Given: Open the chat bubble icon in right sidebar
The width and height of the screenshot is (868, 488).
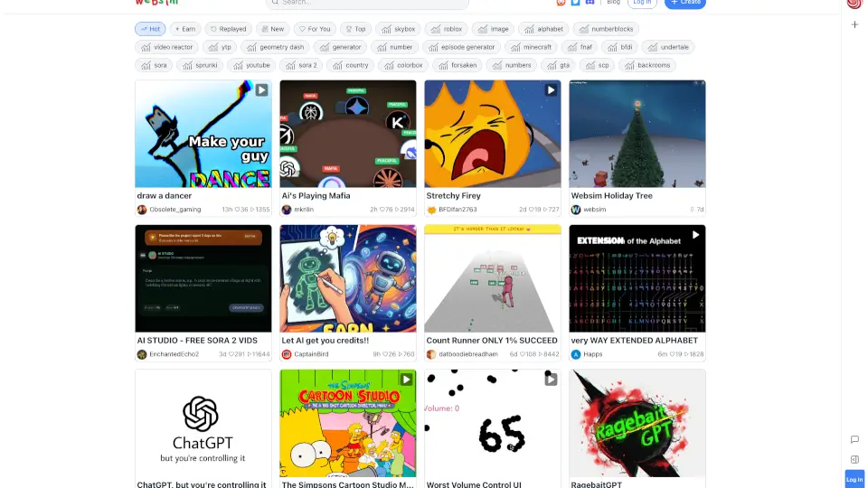Looking at the screenshot, I should pos(854,439).
